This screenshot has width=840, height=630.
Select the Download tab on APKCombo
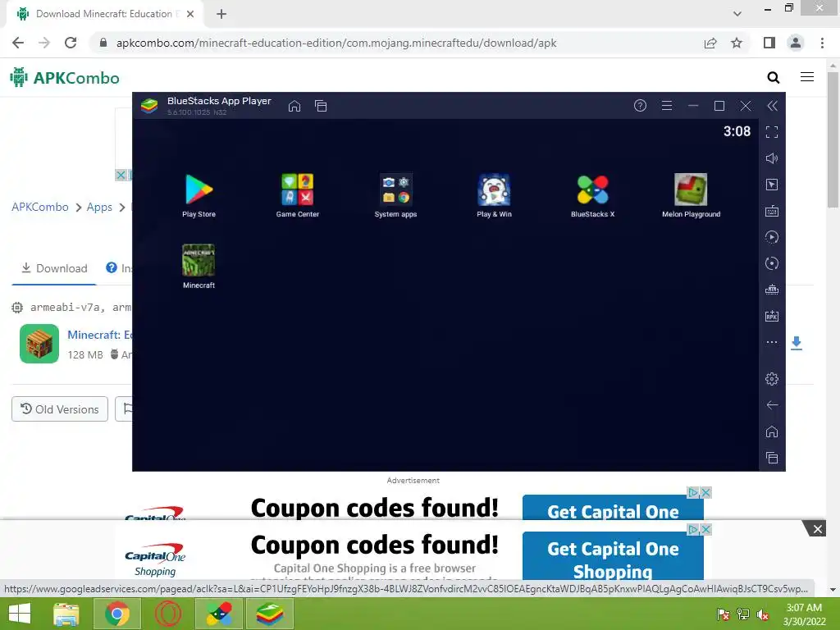pos(54,268)
